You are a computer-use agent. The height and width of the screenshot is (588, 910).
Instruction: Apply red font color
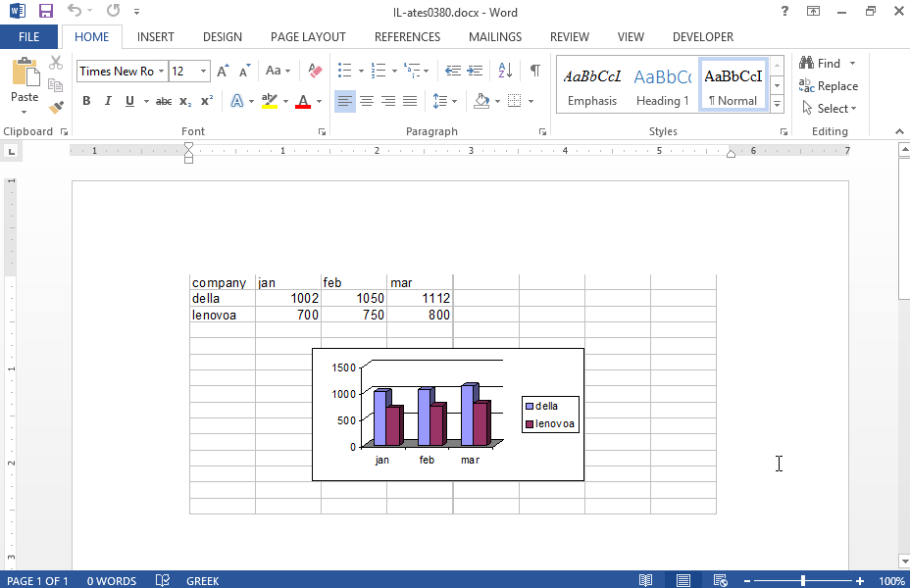pyautogui.click(x=303, y=102)
